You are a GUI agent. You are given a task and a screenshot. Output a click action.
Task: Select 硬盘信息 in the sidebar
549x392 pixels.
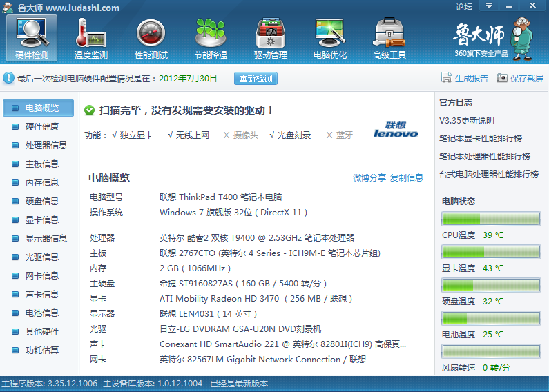[42, 202]
